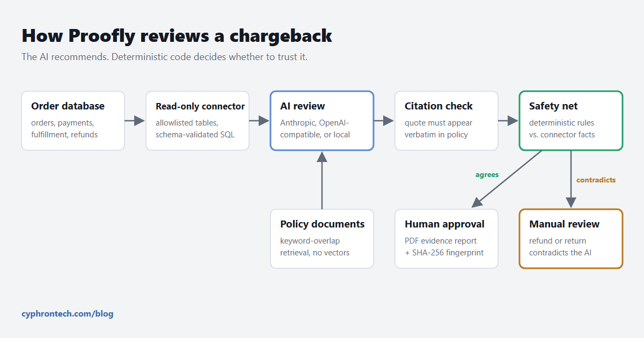Screen dimensions: 644x338
Task: Click 'refund or return contradicts the AI'
Action: pyautogui.click(x=560, y=247)
